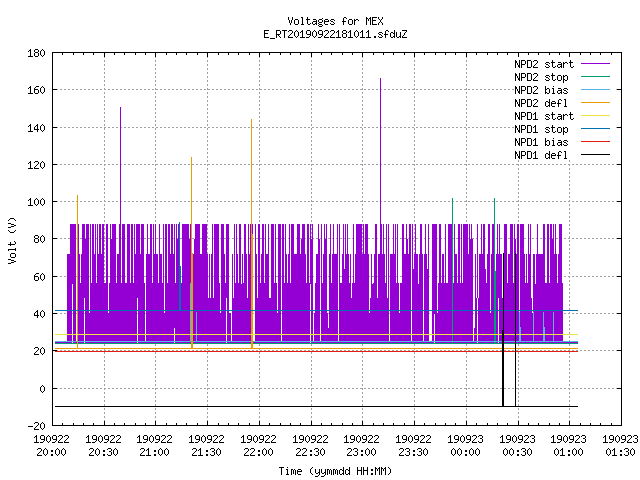Click the y-axis tick label 60
640x480 pixels.
[x=40, y=277]
